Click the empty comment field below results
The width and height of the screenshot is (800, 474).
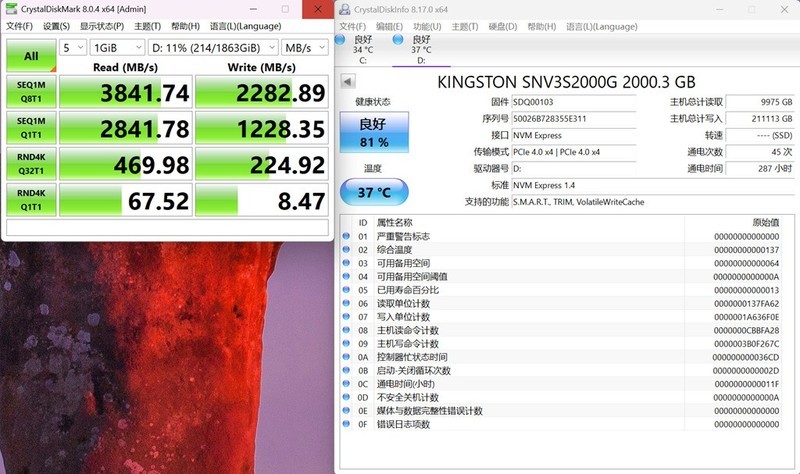(167, 227)
